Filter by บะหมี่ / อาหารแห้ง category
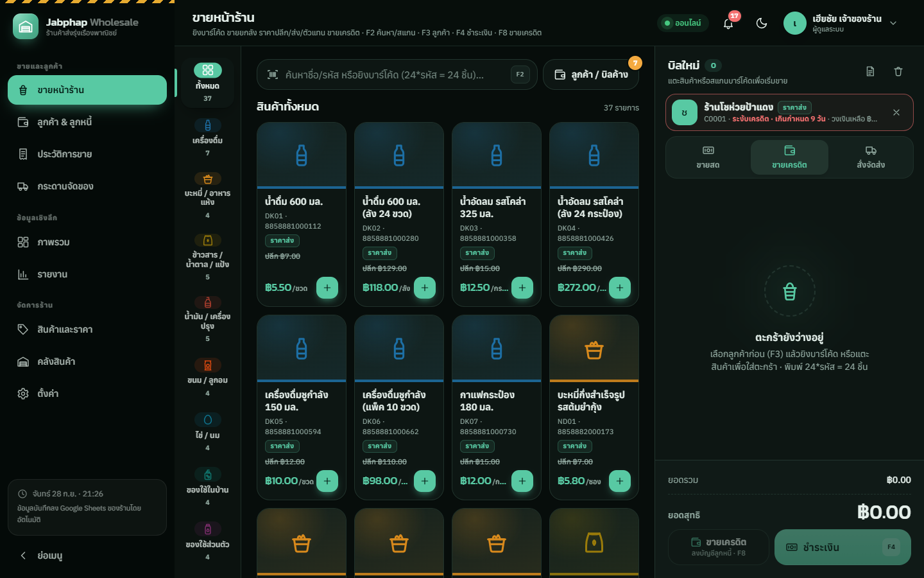 tap(207, 195)
